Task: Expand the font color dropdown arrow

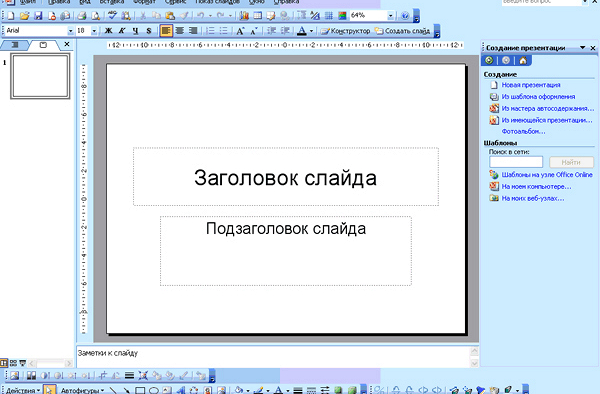Action: pyautogui.click(x=311, y=31)
